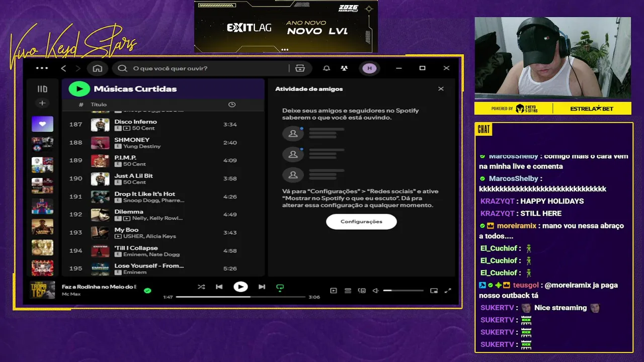
Task: Skip to the previous track
Action: tap(219, 287)
